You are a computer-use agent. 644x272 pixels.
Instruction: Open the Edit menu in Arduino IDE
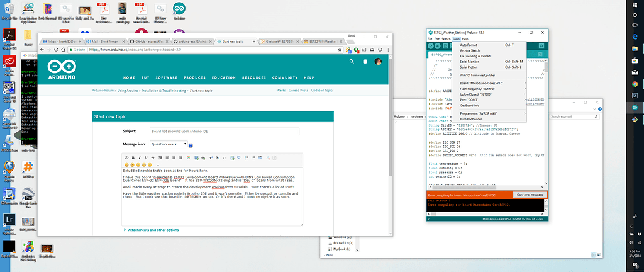[x=437, y=38]
